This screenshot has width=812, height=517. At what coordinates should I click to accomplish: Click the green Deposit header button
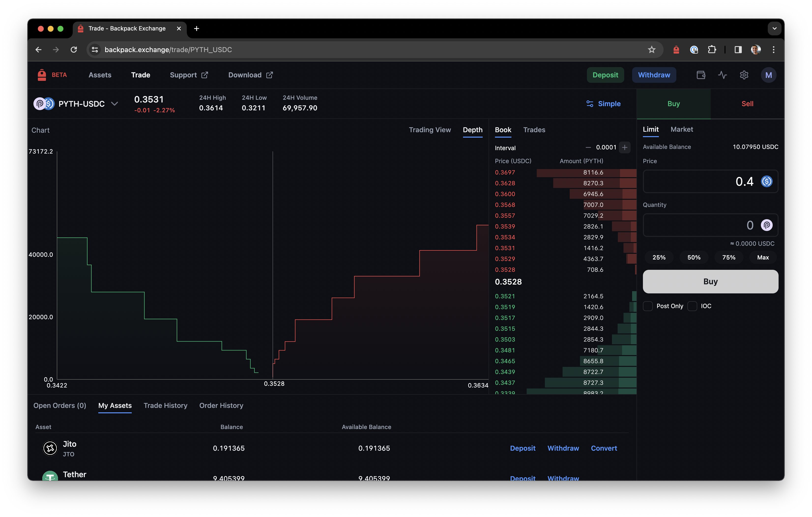point(605,75)
